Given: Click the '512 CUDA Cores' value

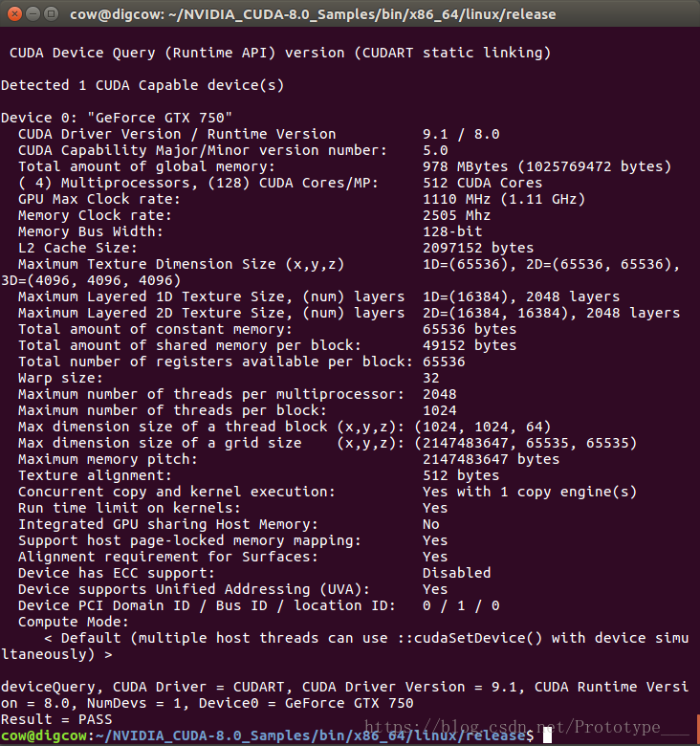Looking at the screenshot, I should pos(482,183).
